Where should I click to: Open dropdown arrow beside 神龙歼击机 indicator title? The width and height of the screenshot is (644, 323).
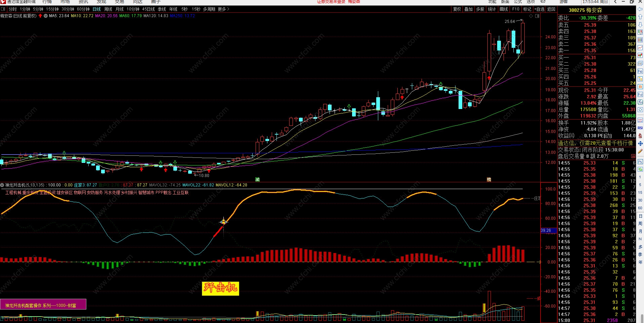pos(2,185)
